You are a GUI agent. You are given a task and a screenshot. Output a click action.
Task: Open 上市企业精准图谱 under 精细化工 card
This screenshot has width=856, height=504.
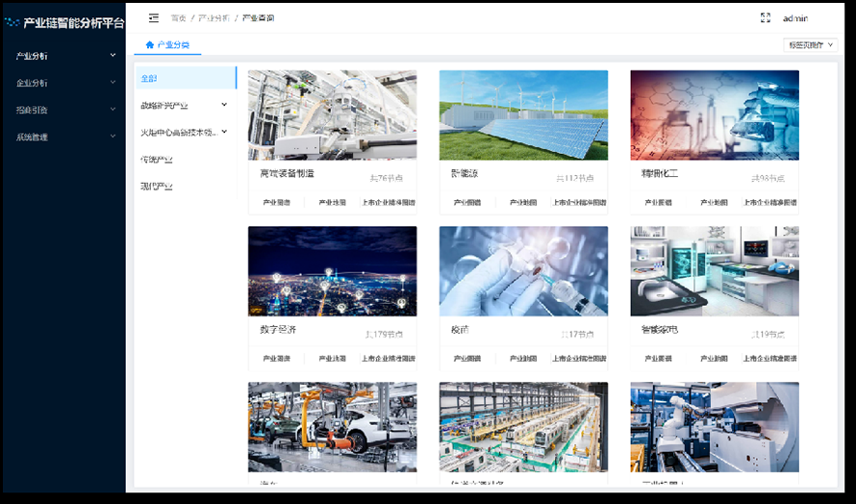[x=769, y=203]
